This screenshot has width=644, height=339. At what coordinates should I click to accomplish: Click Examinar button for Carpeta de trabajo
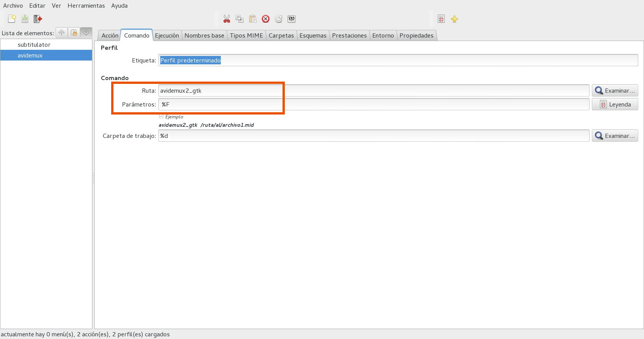[x=615, y=136]
